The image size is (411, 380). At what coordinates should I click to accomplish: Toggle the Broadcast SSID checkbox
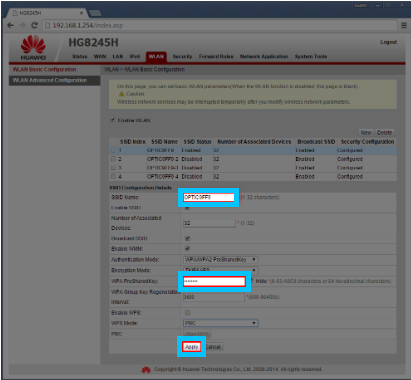[x=187, y=238]
